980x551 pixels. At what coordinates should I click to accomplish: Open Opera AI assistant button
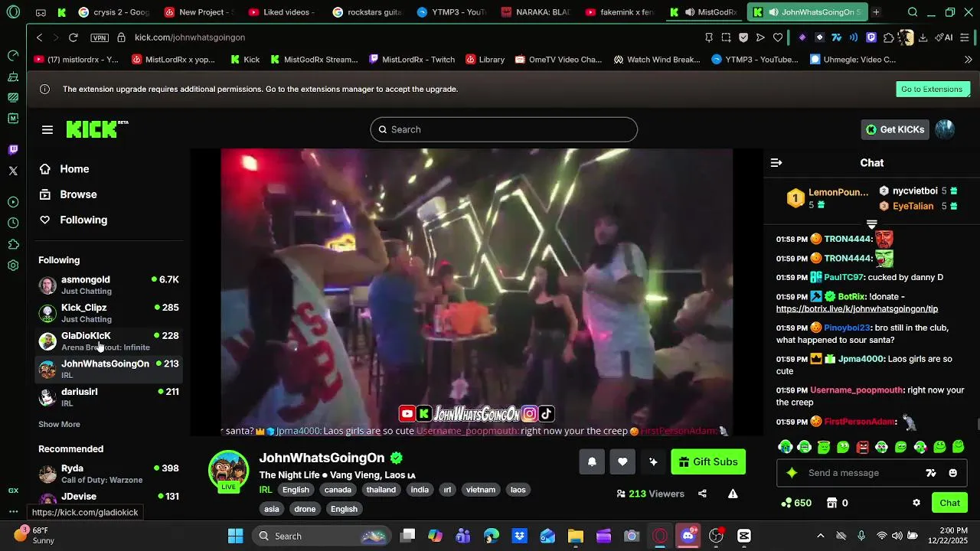pos(944,37)
